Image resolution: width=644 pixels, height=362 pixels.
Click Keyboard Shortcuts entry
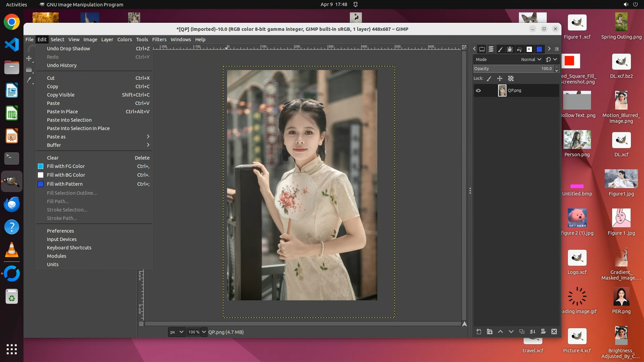pyautogui.click(x=69, y=248)
